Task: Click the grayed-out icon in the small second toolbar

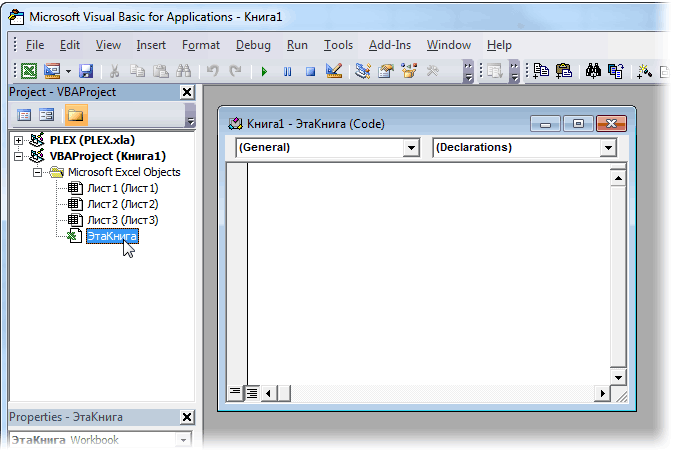Action: point(495,71)
